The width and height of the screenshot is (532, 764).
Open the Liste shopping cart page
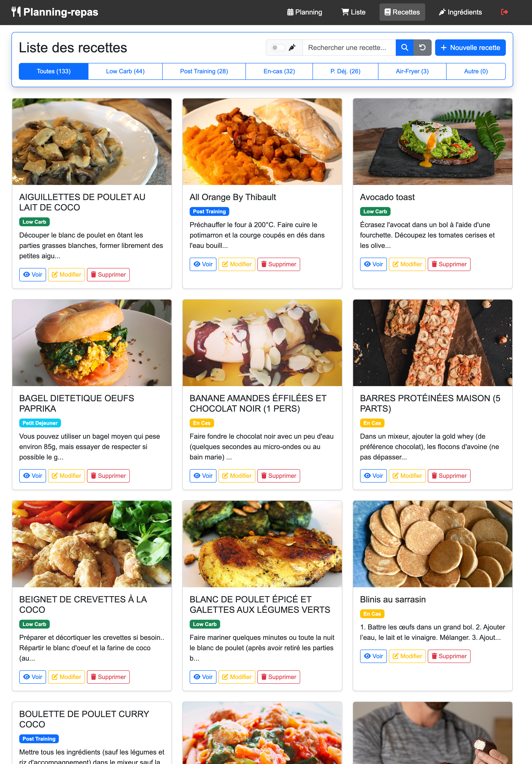click(353, 12)
